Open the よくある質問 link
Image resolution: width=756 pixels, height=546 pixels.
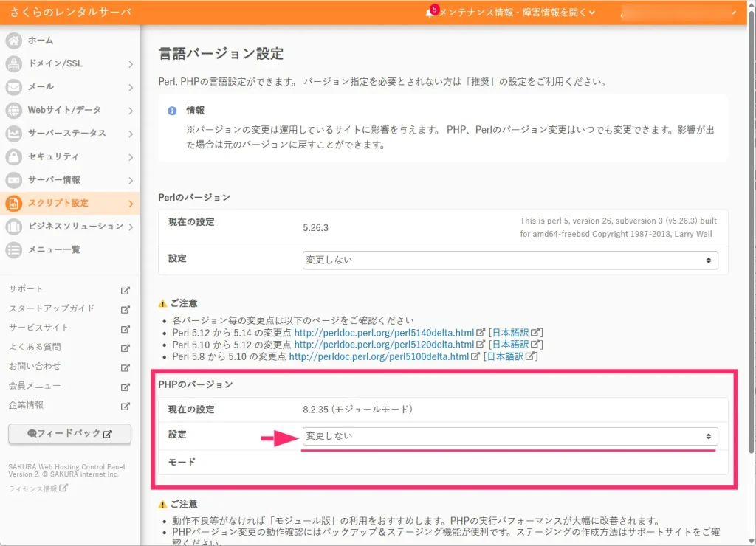tap(34, 347)
